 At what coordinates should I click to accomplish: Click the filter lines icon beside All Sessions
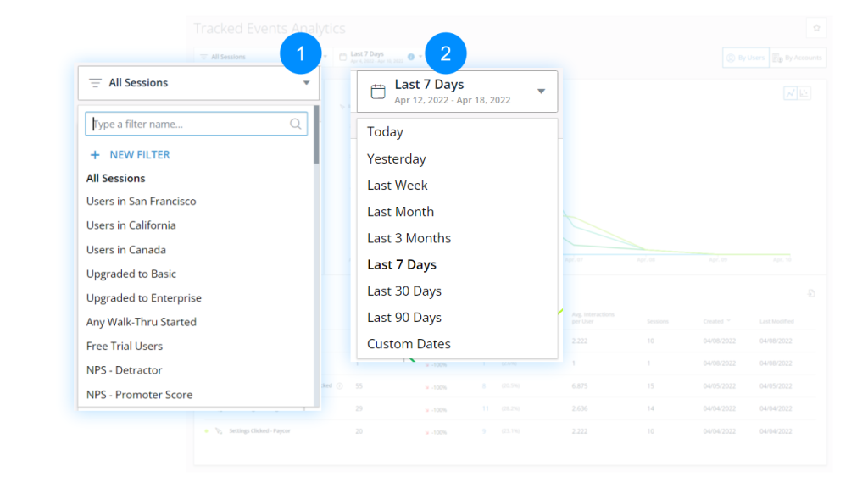(96, 83)
